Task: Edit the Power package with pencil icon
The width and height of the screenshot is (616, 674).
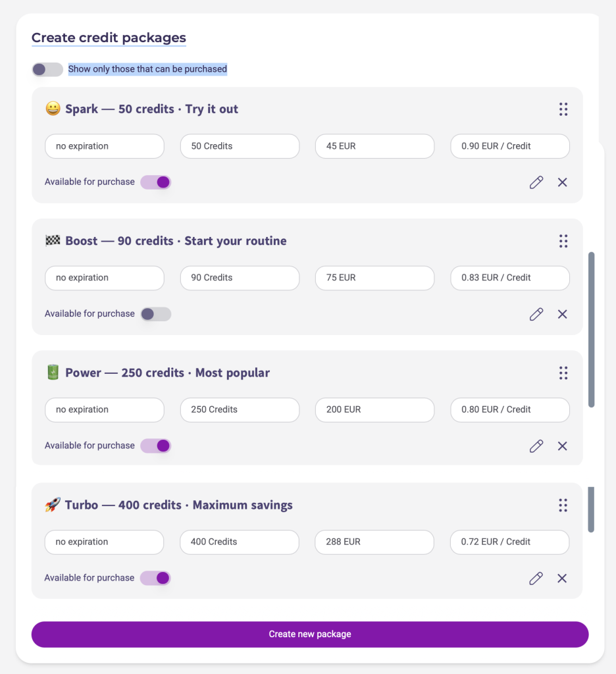Action: pyautogui.click(x=536, y=446)
